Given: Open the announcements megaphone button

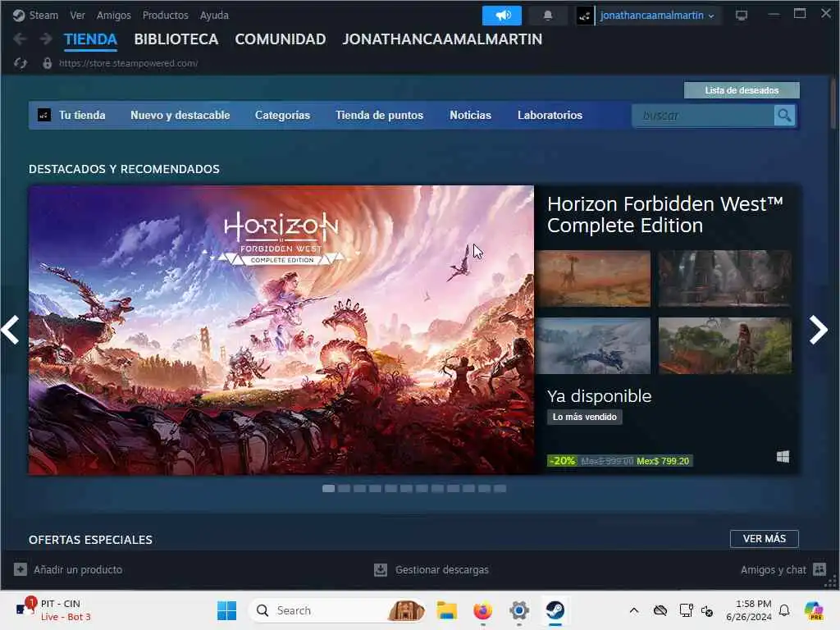Looking at the screenshot, I should pos(501,16).
